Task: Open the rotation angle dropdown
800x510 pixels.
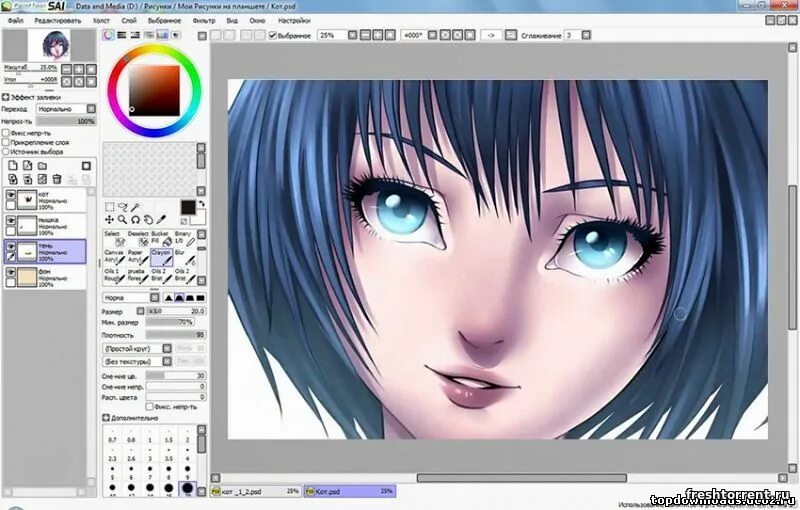Action: point(432,35)
